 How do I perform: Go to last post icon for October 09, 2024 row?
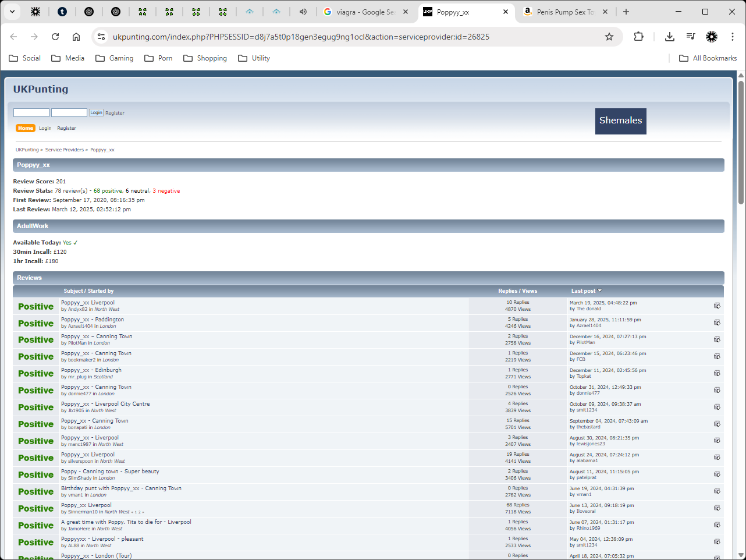coord(717,407)
